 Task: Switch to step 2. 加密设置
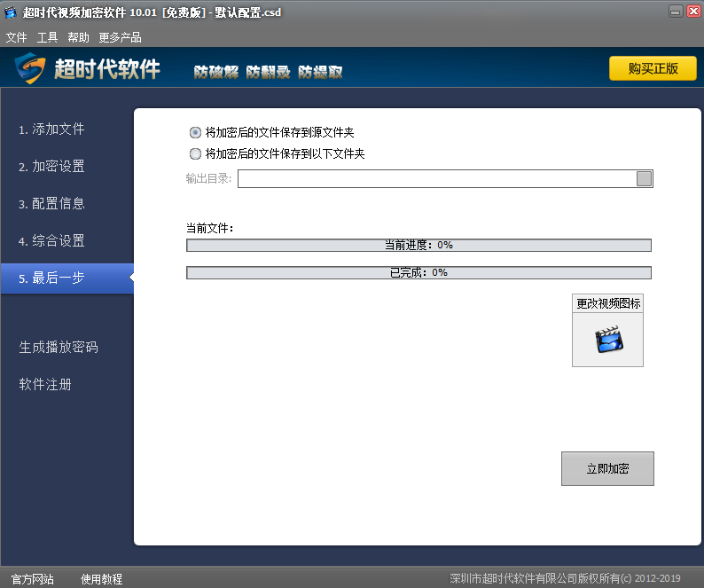52,167
